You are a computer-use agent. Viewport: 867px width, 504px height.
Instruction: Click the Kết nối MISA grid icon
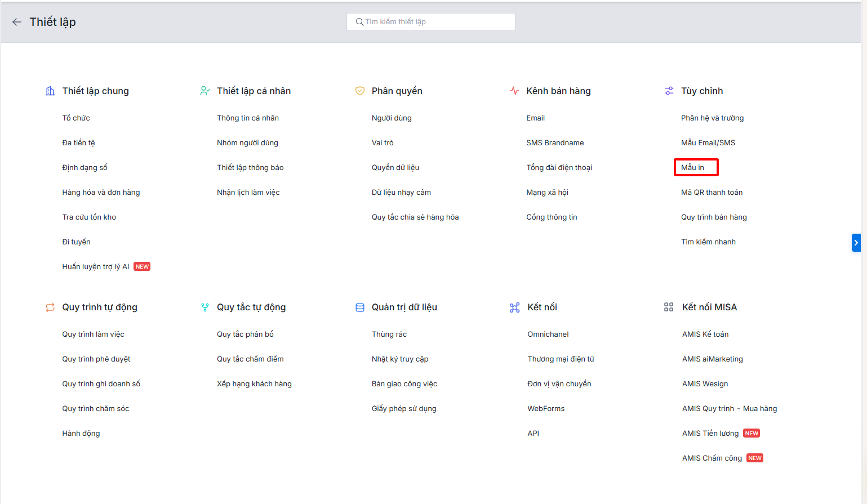(x=669, y=307)
